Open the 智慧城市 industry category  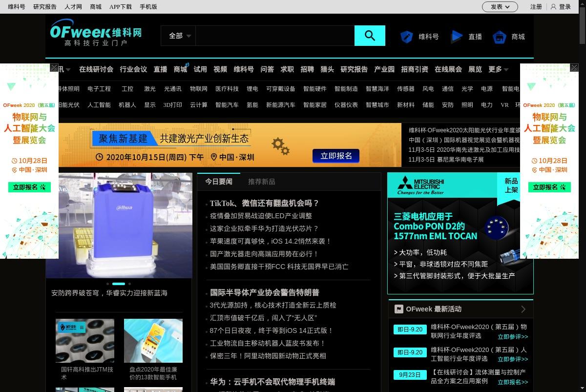(377, 105)
